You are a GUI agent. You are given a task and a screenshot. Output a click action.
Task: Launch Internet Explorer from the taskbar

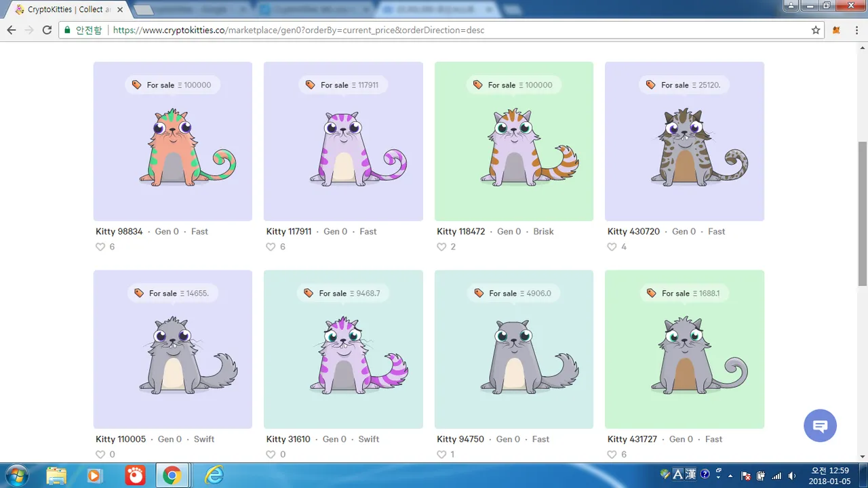pos(214,476)
